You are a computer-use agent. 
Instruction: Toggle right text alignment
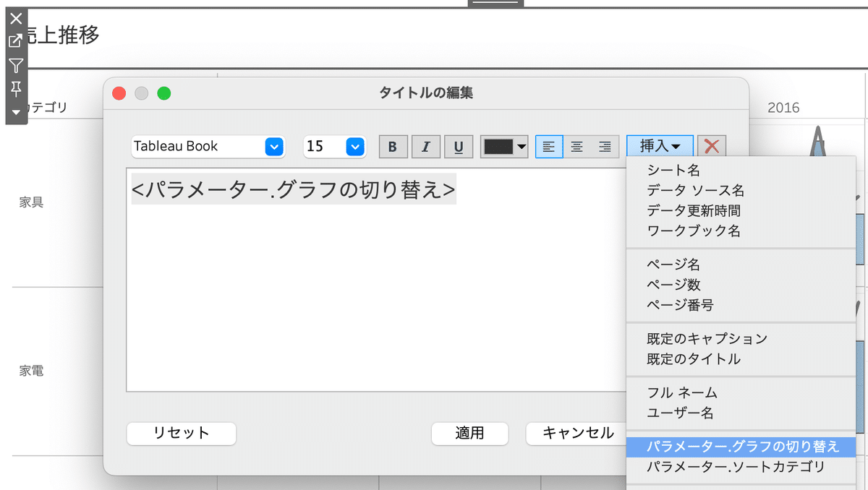point(604,146)
